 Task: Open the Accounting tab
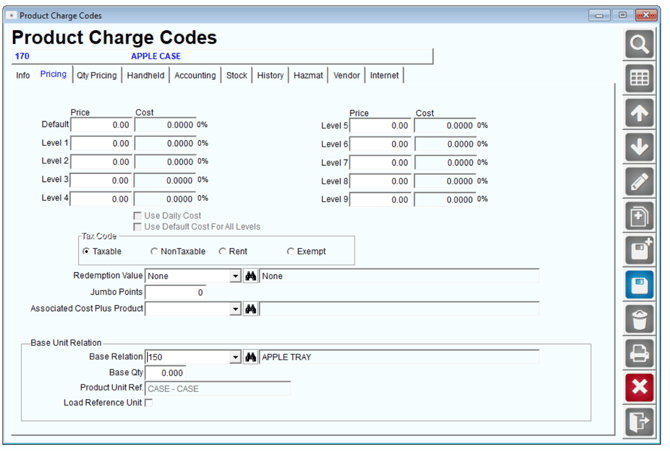[x=195, y=76]
